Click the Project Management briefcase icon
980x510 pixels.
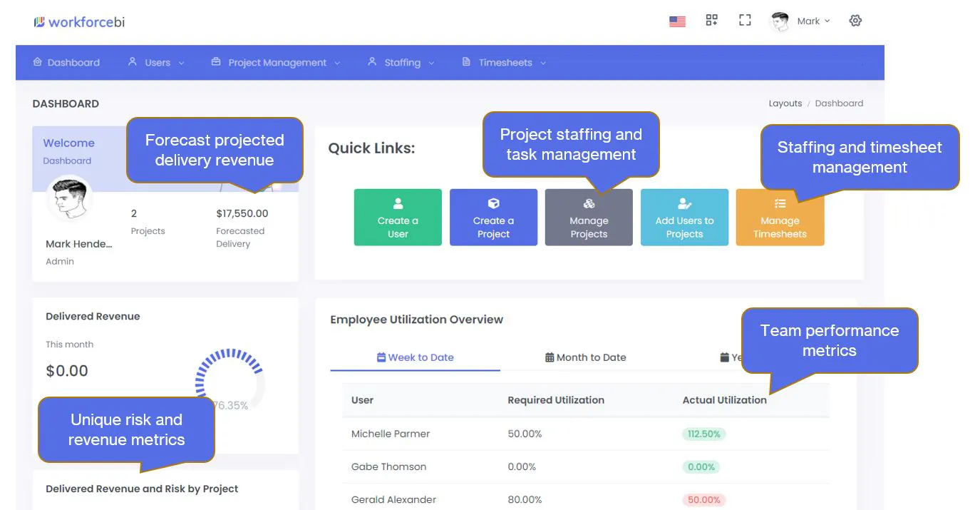(x=216, y=62)
